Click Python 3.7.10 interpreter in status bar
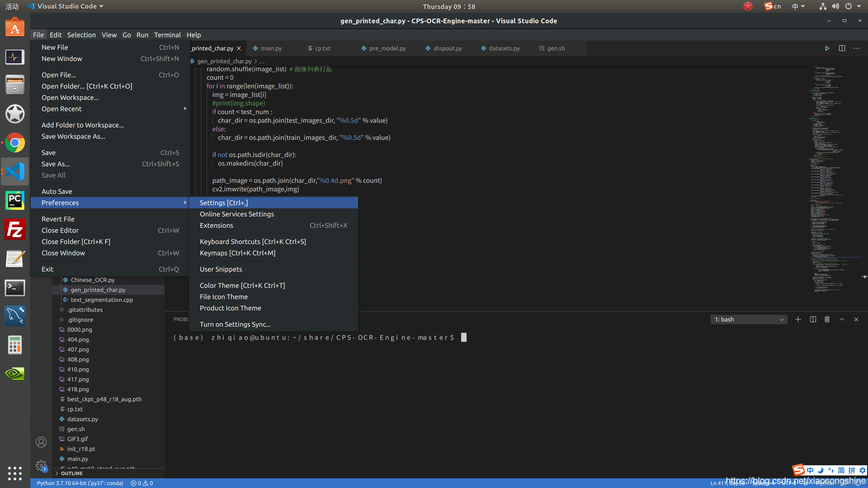The height and width of the screenshot is (488, 868). (x=80, y=483)
